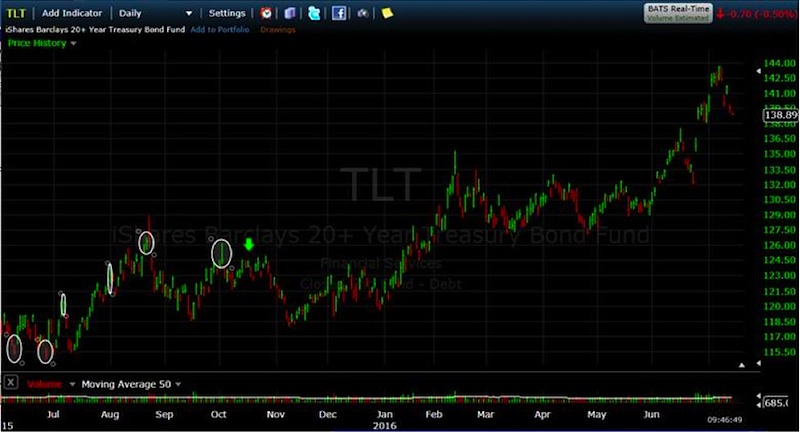
Task: Click the Jun label on time axis
Action: pos(651,414)
